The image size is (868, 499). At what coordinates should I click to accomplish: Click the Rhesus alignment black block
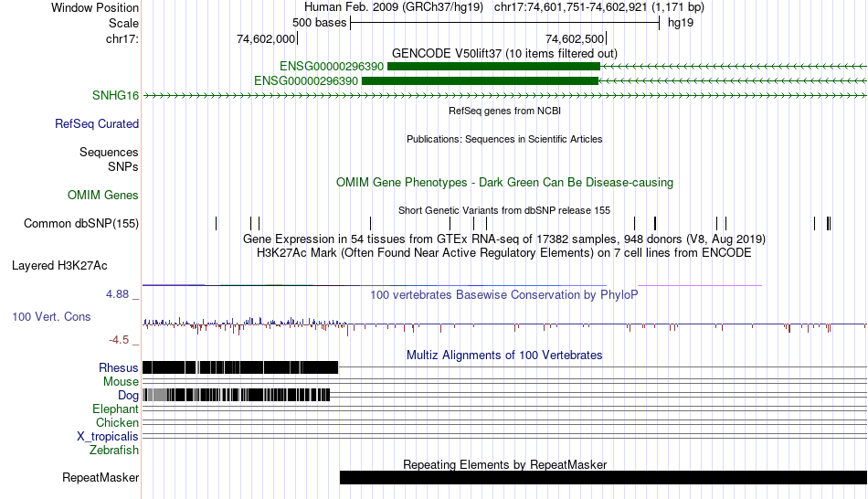240,367
